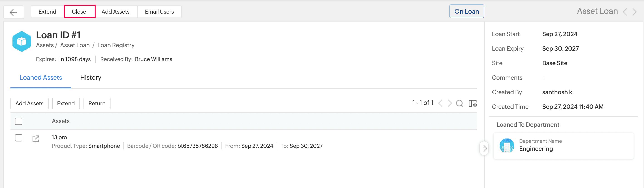The width and height of the screenshot is (644, 188).
Task: Click the On Loan status badge
Action: tap(467, 12)
